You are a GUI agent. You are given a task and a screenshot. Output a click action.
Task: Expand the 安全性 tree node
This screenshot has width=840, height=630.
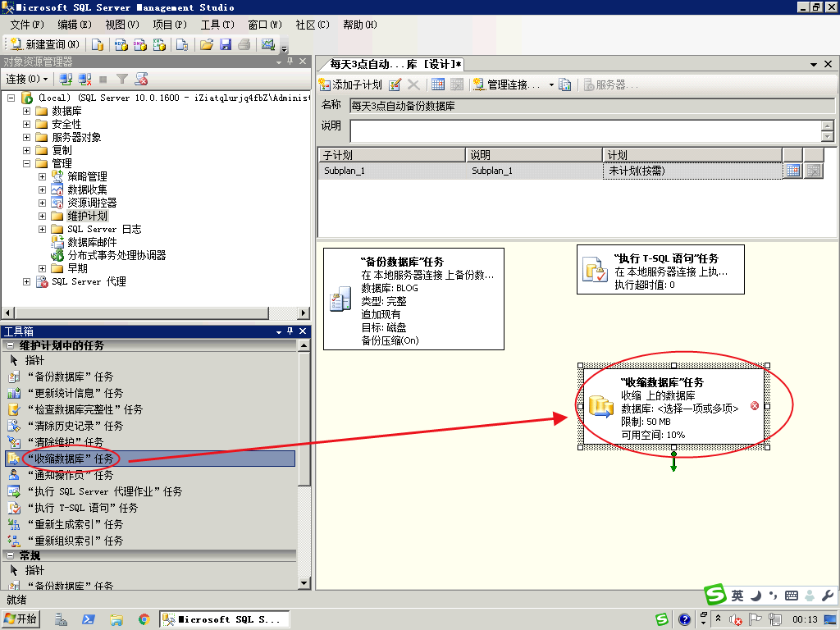pyautogui.click(x=26, y=125)
